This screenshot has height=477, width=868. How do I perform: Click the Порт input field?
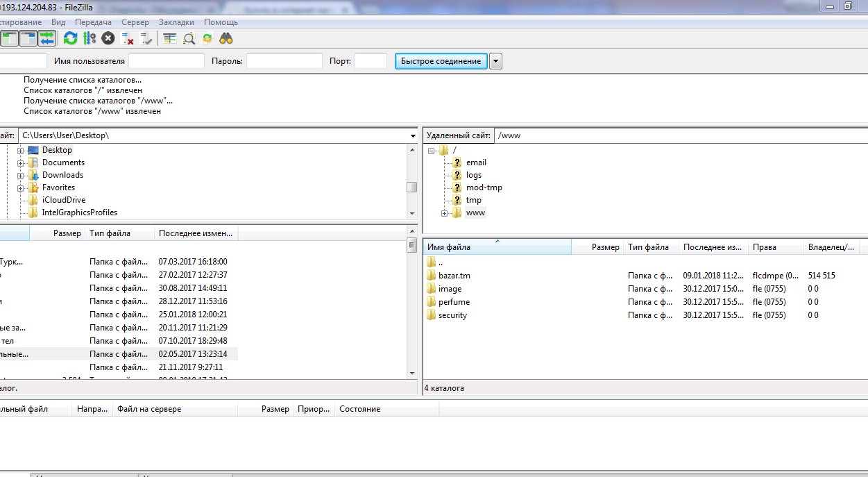pyautogui.click(x=371, y=61)
